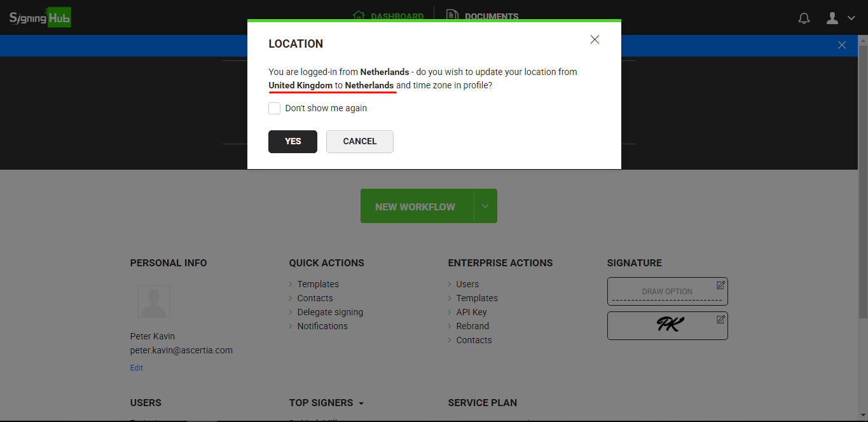This screenshot has width=868, height=422.
Task: Open Rebrand under Enterprise Actions
Action: pos(472,326)
